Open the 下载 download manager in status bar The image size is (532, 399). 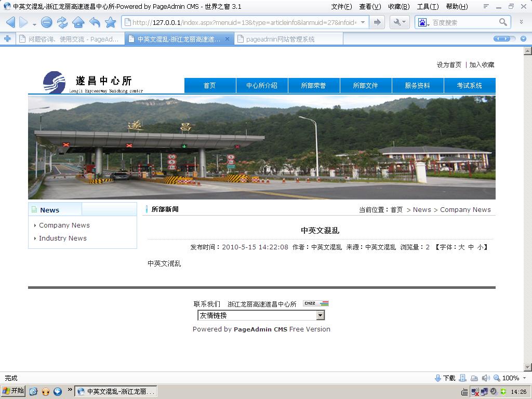(x=445, y=378)
